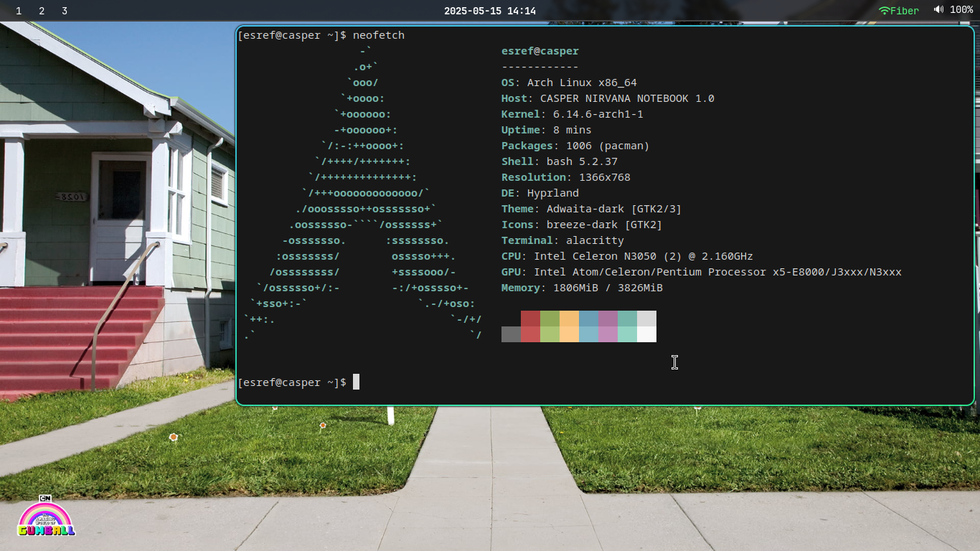Click the bright red swatch in the lower palette row

click(x=530, y=334)
